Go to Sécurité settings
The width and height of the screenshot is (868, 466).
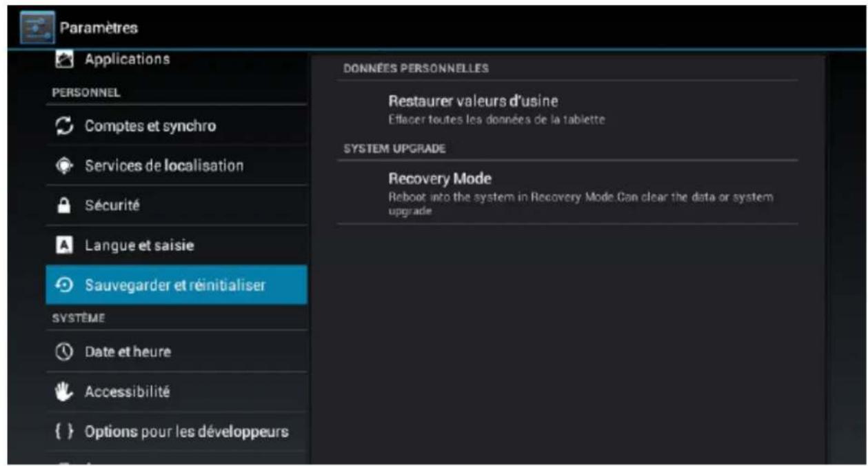pyautogui.click(x=176, y=205)
